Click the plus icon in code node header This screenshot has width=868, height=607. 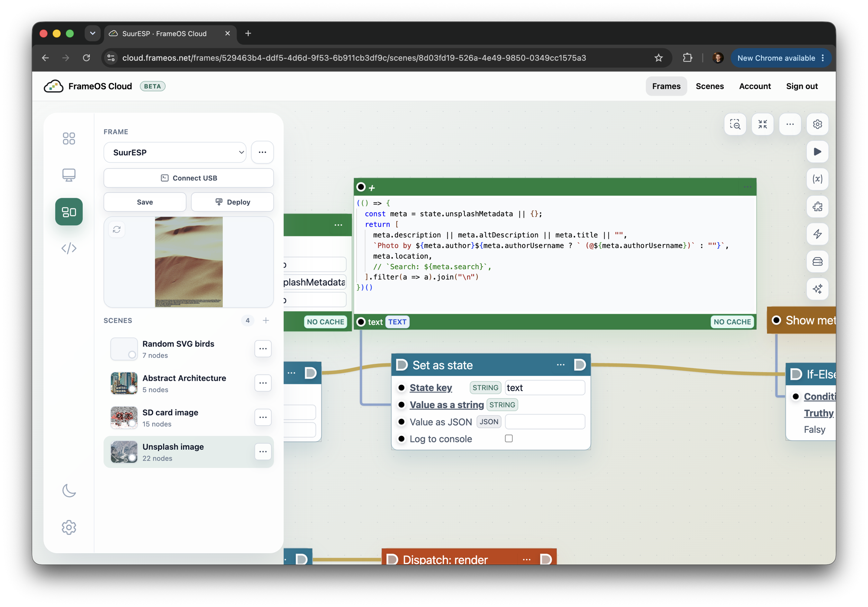point(372,188)
